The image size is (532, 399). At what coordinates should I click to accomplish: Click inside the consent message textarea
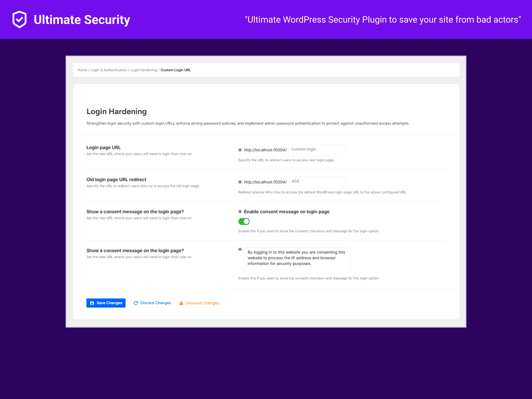coord(297,260)
